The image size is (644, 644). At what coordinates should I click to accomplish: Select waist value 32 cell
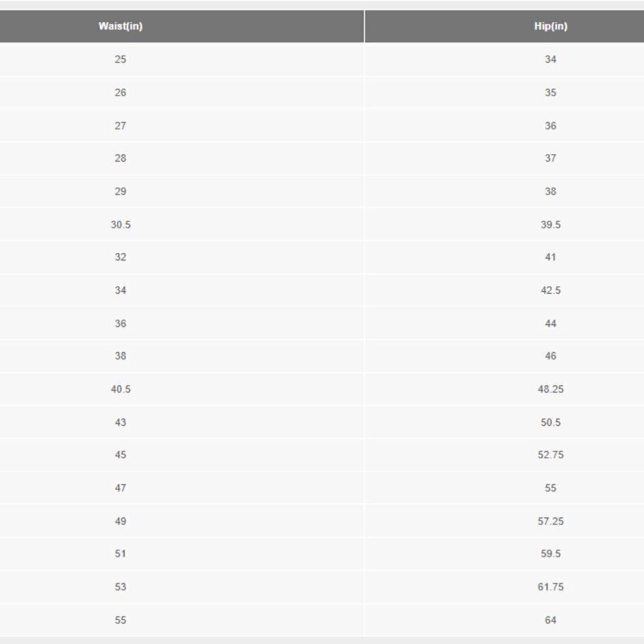pyautogui.click(x=120, y=257)
